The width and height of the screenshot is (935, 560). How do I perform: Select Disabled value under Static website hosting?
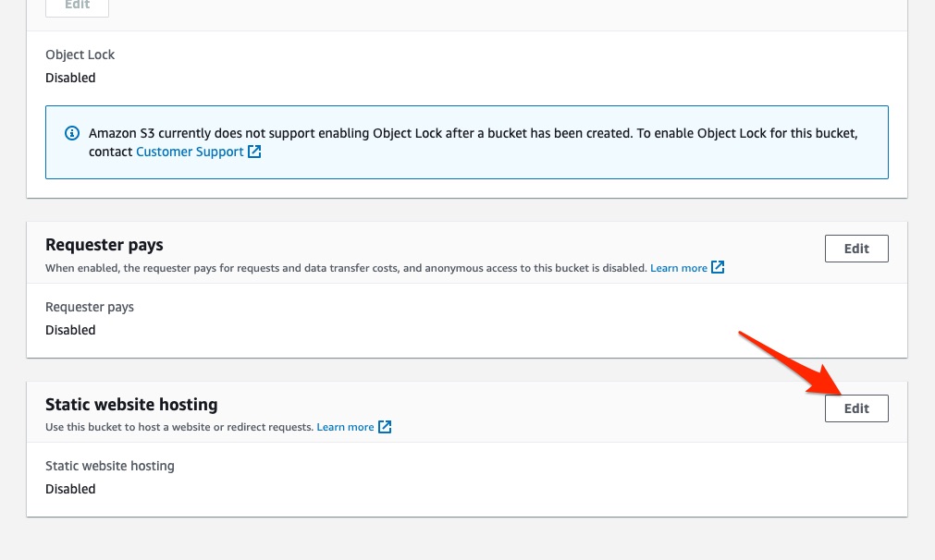(x=70, y=489)
